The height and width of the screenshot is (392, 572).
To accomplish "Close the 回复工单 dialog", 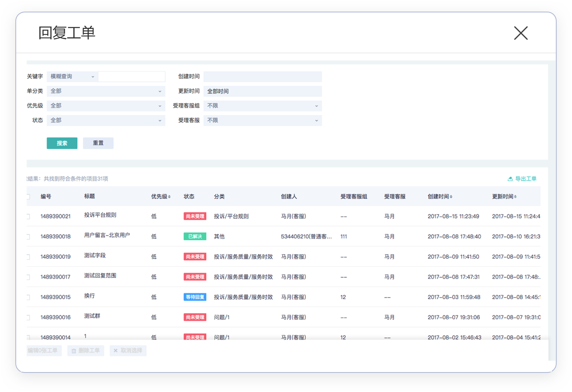I will [521, 33].
